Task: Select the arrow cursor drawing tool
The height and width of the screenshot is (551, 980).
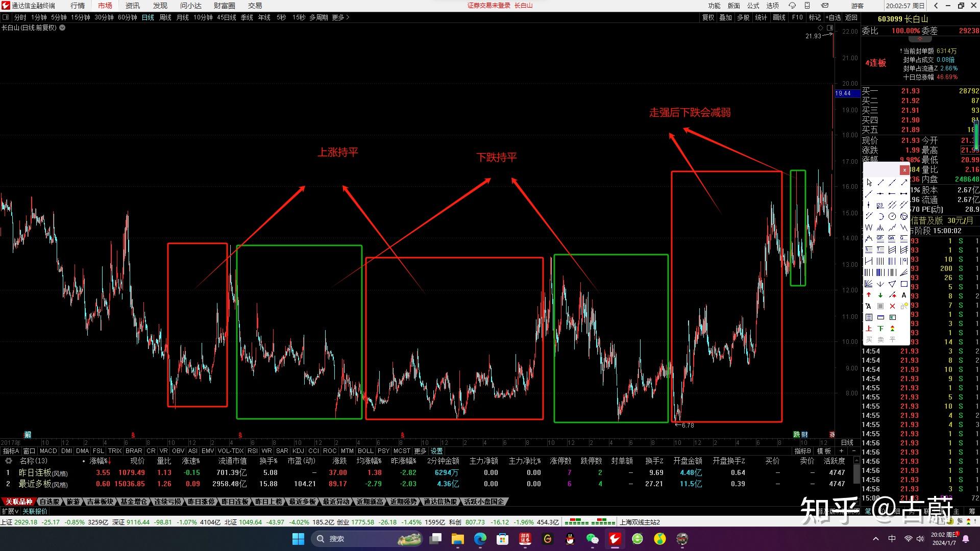Action: (869, 183)
